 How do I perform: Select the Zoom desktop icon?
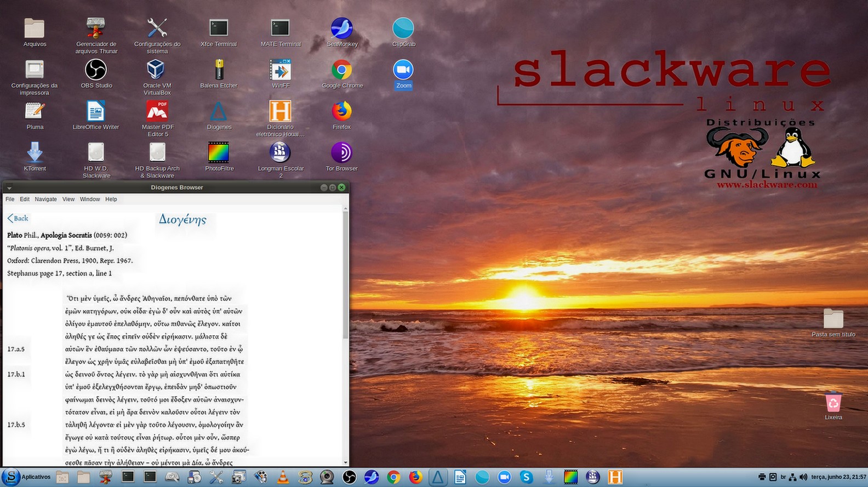pyautogui.click(x=403, y=70)
